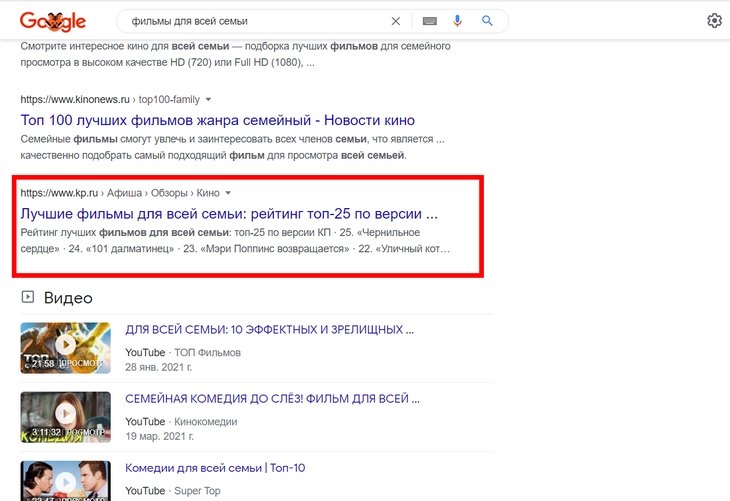The image size is (730, 501).
Task: Click the Видео section play icon
Action: click(x=28, y=297)
